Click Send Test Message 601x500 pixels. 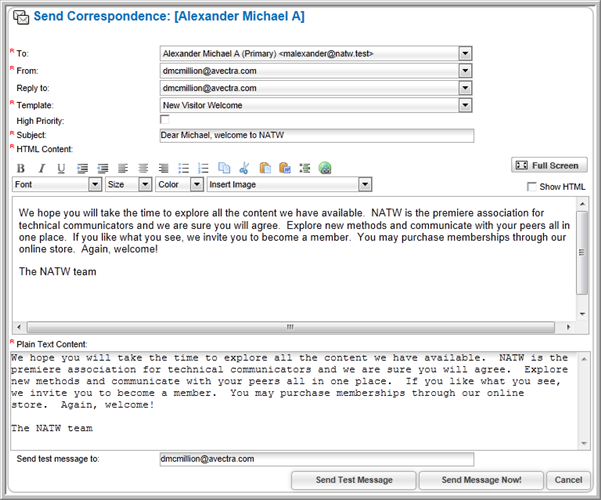[x=354, y=480]
